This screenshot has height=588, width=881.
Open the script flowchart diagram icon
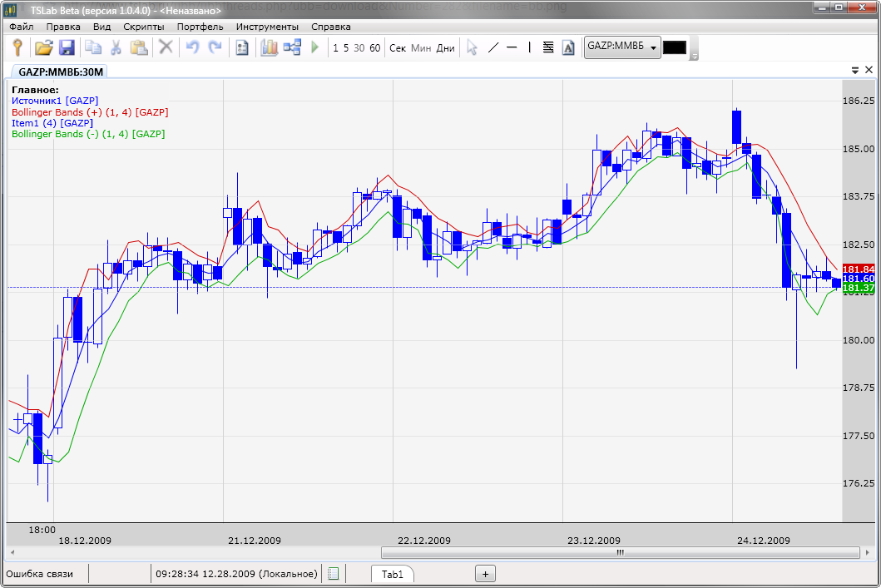(292, 47)
